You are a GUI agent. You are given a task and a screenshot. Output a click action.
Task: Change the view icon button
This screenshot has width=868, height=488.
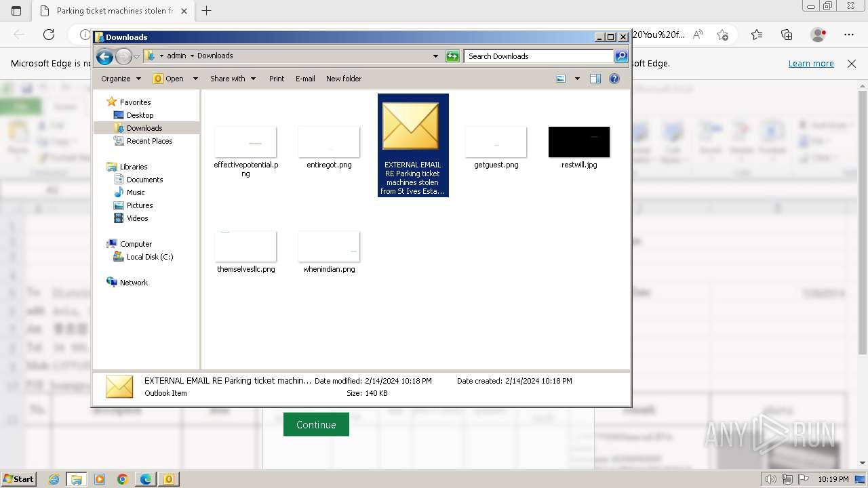pyautogui.click(x=561, y=79)
